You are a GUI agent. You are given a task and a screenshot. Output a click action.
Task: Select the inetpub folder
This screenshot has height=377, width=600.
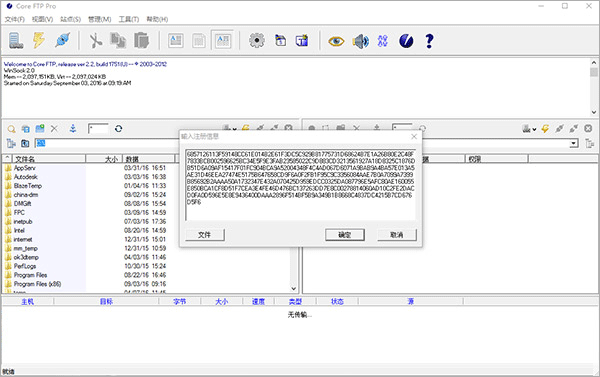(23, 222)
